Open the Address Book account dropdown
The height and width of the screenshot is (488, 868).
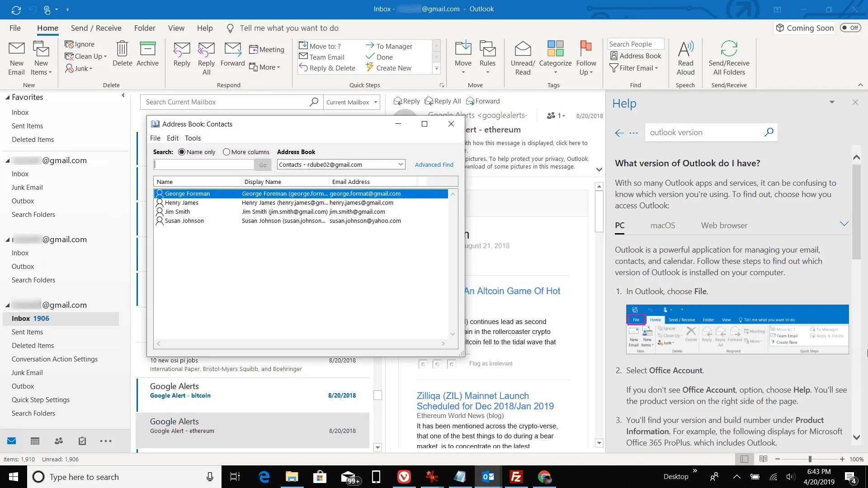pyautogui.click(x=400, y=164)
